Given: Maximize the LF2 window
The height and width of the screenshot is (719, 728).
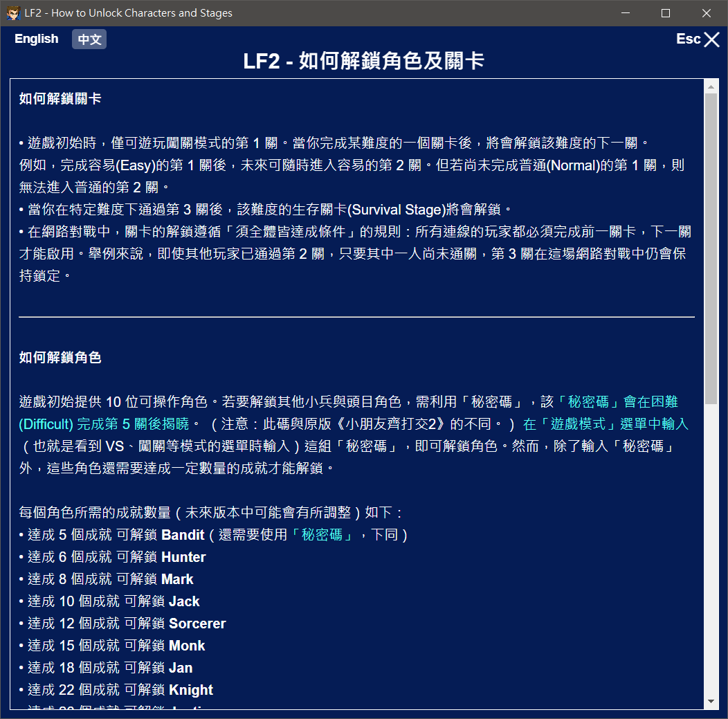Looking at the screenshot, I should pyautogui.click(x=665, y=13).
